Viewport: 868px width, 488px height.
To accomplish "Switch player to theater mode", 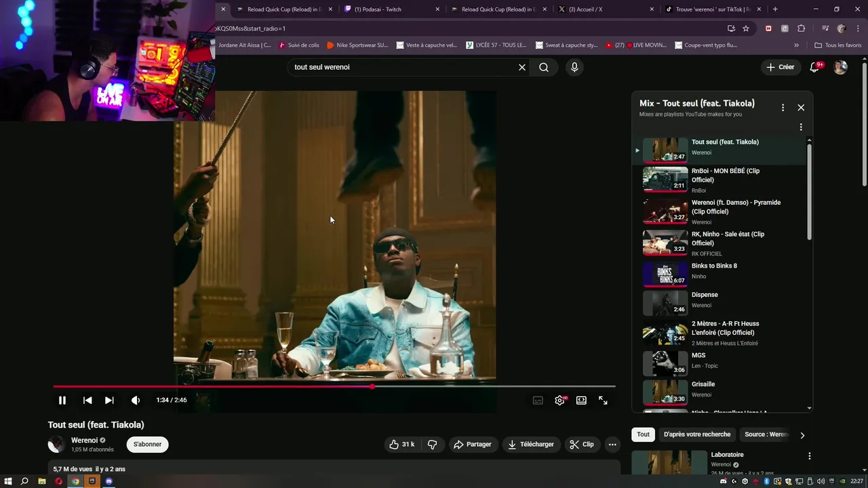I will [581, 401].
